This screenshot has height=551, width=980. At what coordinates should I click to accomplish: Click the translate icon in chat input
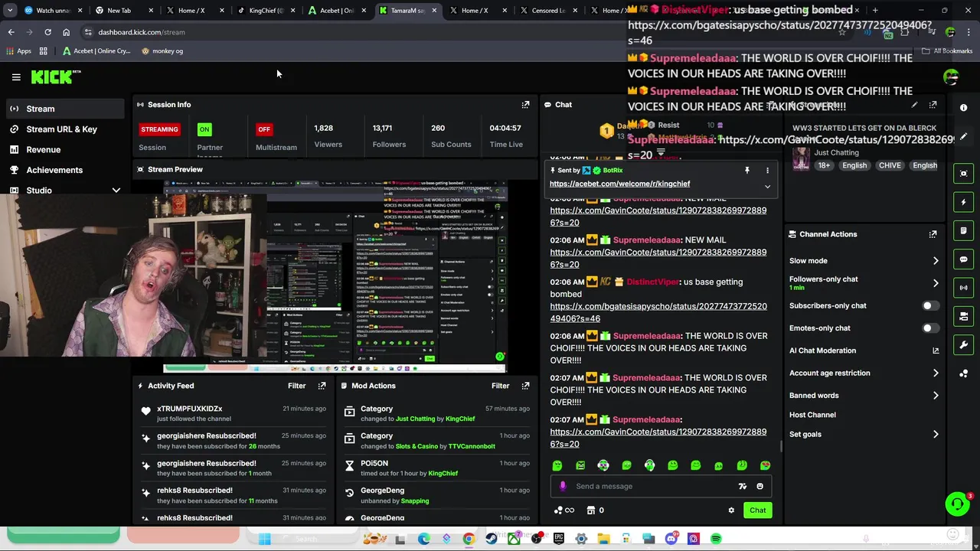click(x=742, y=486)
